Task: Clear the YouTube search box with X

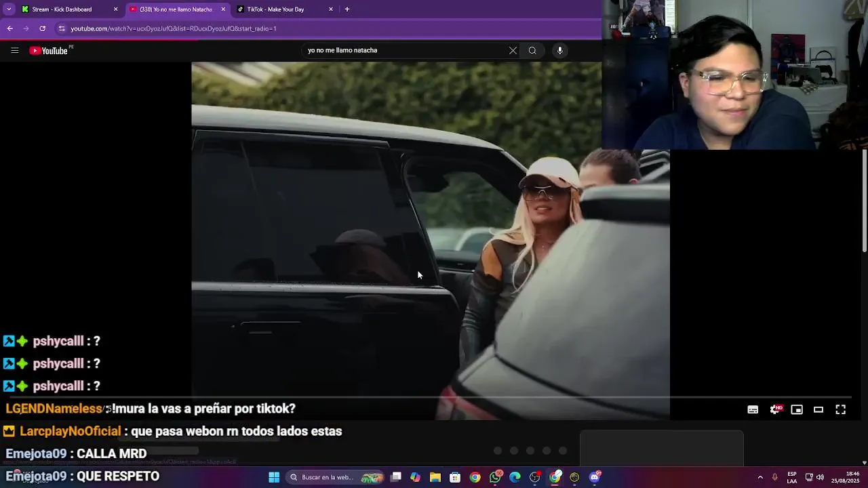Action: [513, 50]
